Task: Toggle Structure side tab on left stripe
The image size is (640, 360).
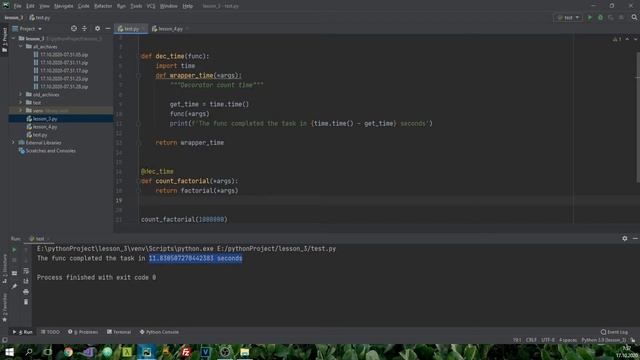Action: (x=4, y=269)
